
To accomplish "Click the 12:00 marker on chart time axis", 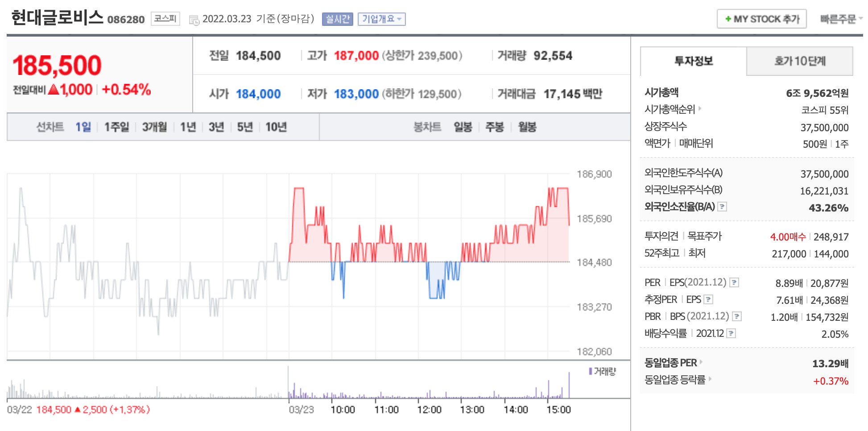I will coord(429,410).
